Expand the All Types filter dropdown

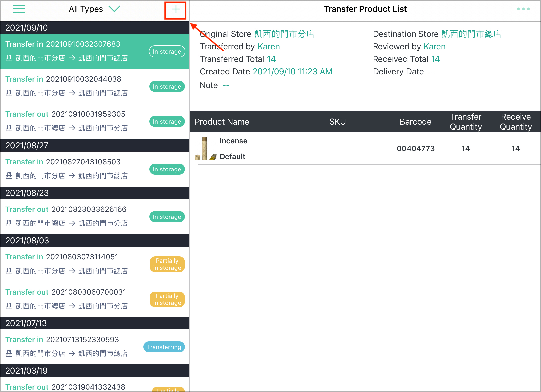tap(95, 9)
